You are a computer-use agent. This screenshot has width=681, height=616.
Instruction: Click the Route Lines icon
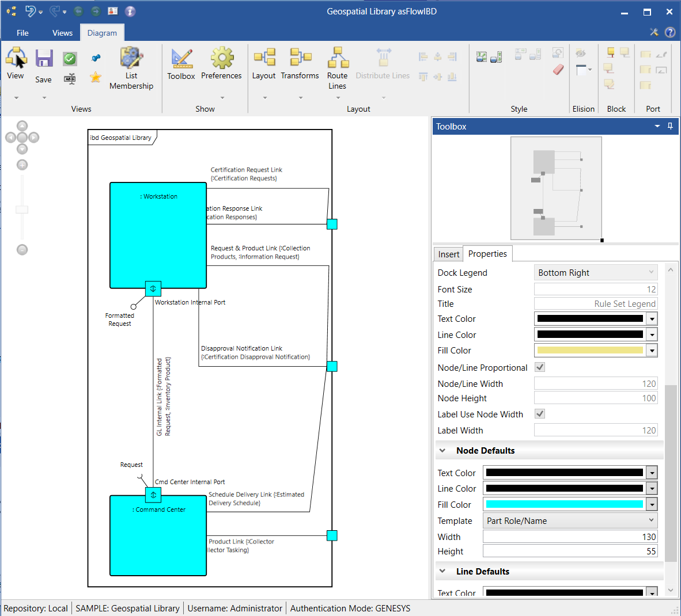(338, 58)
